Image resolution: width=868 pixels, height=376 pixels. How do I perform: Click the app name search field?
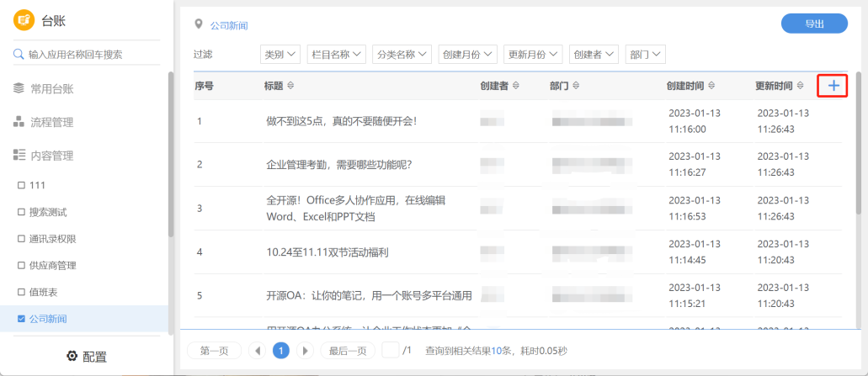pos(86,54)
